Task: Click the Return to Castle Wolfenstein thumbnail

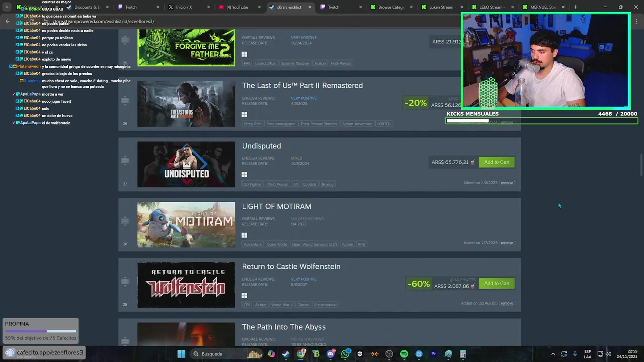Action: [186, 285]
